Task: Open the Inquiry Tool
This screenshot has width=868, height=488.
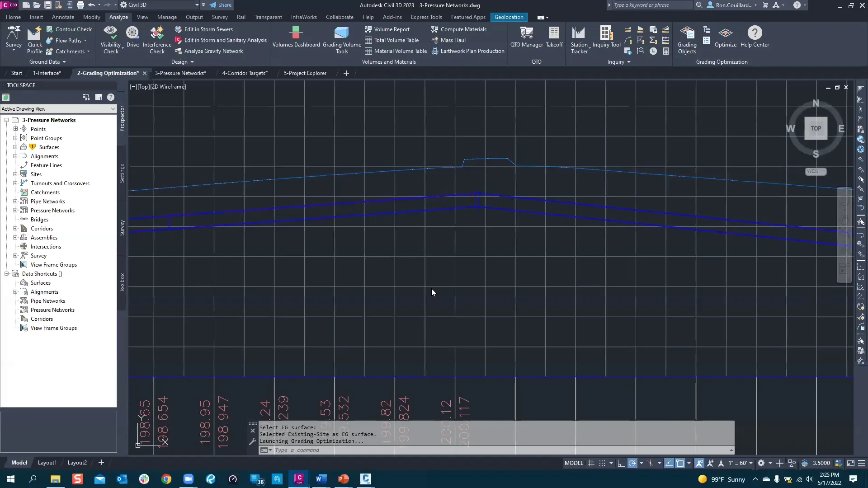Action: coord(606,37)
